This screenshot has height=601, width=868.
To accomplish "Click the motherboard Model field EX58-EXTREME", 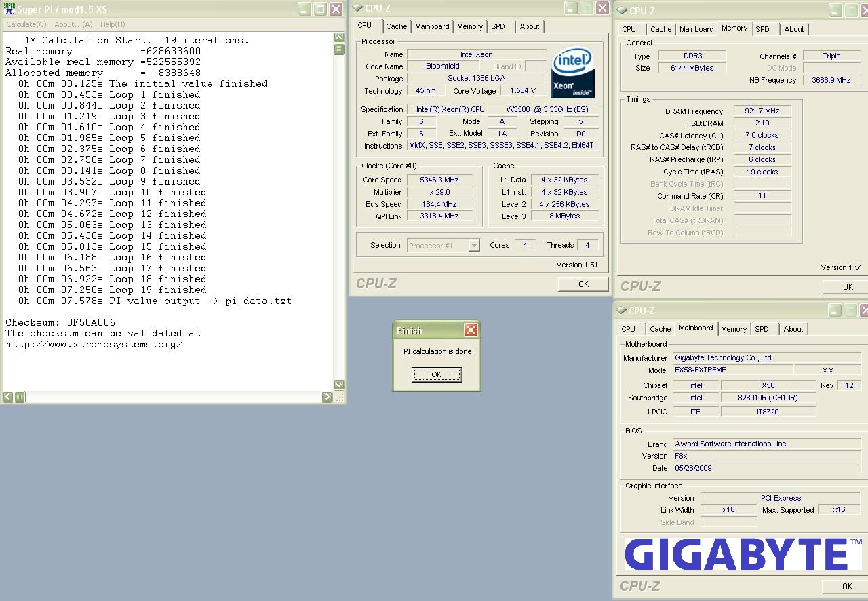I will 732,370.
